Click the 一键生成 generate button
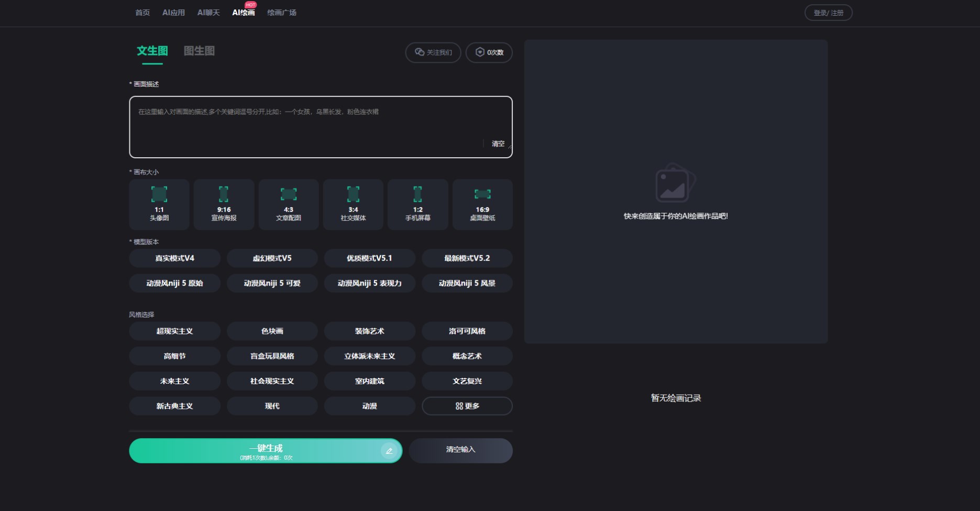Screen dimensions: 980x511 pyautogui.click(x=266, y=451)
